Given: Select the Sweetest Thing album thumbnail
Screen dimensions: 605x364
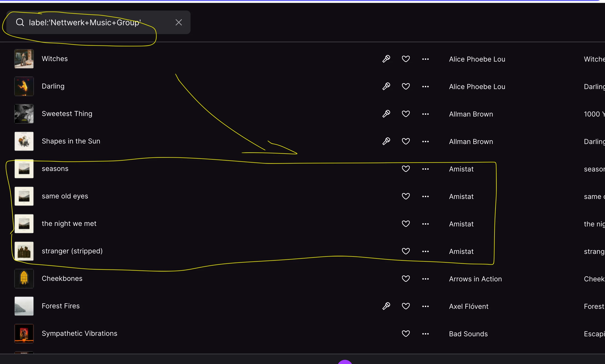Looking at the screenshot, I should 24,114.
